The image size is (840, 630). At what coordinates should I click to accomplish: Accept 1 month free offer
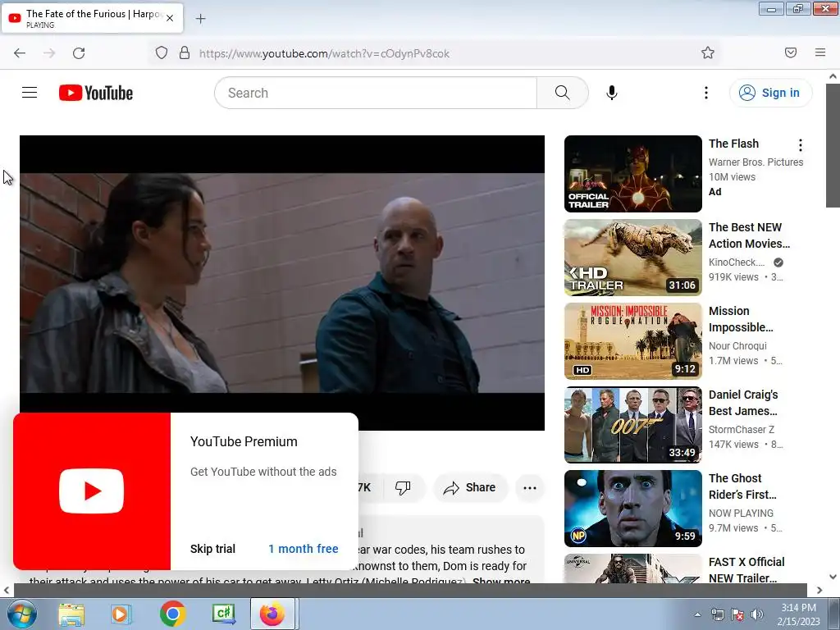point(304,549)
